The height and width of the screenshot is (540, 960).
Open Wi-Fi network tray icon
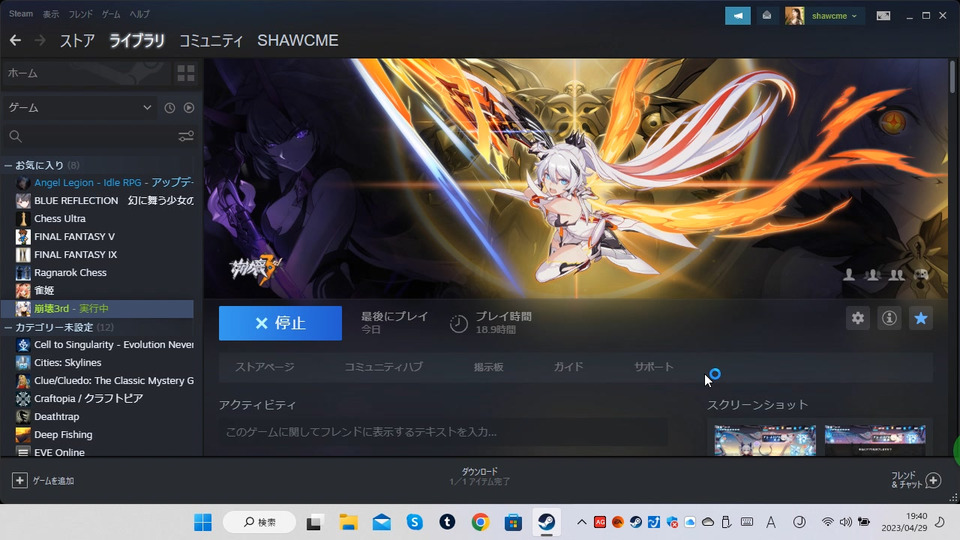tap(827, 522)
